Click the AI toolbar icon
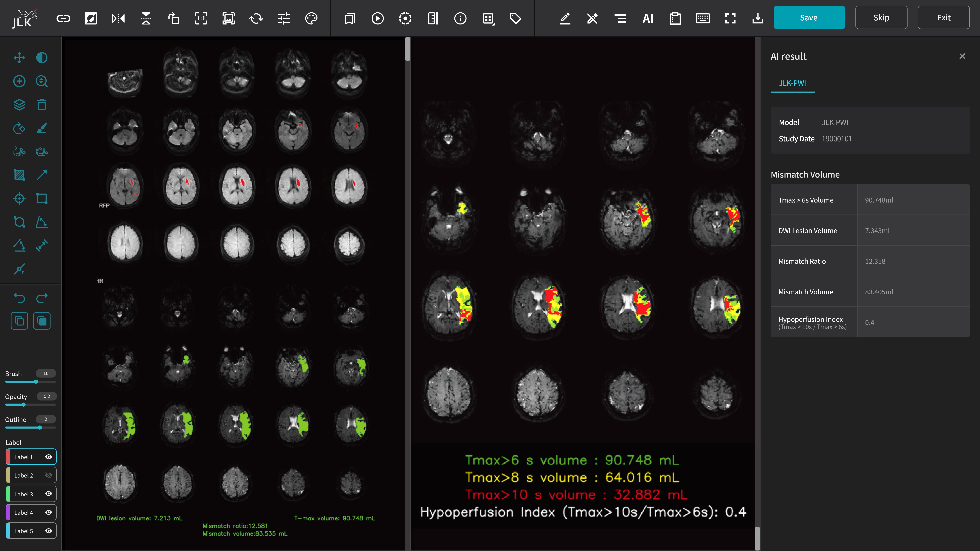The image size is (980, 551). point(648,18)
